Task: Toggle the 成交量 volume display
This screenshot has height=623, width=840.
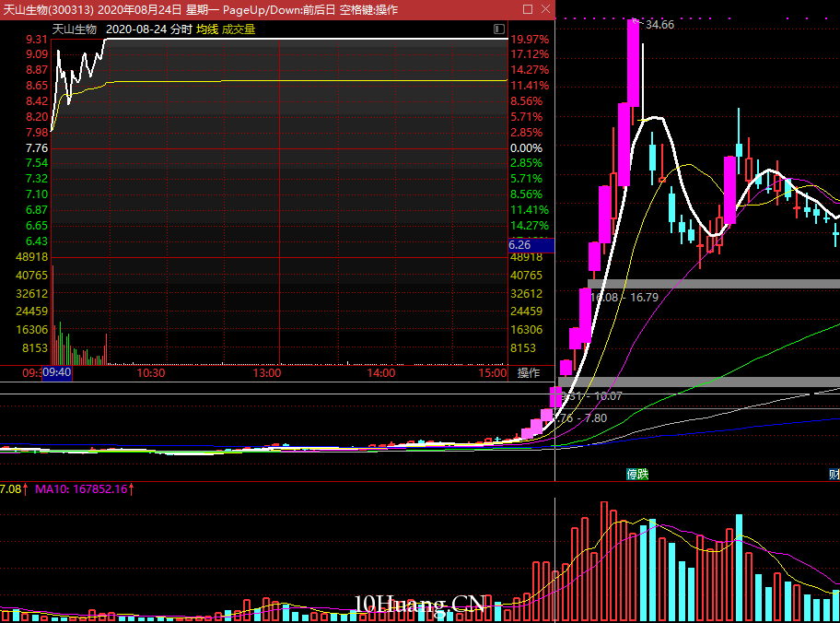Action: pos(239,29)
